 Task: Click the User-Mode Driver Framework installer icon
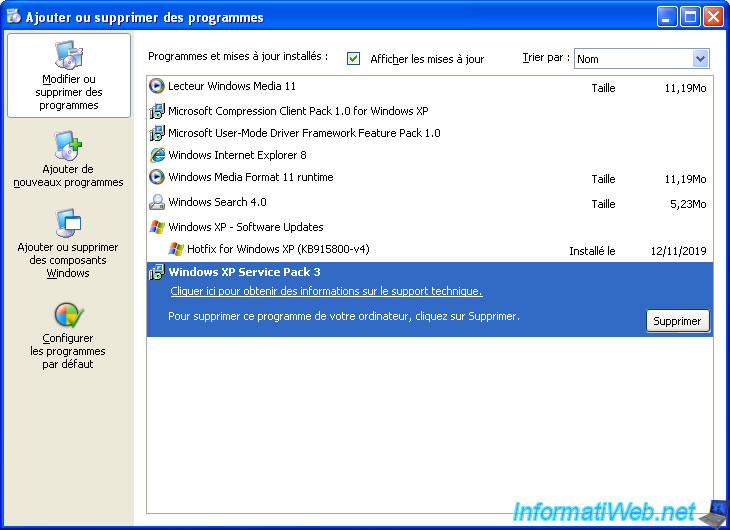click(x=157, y=133)
